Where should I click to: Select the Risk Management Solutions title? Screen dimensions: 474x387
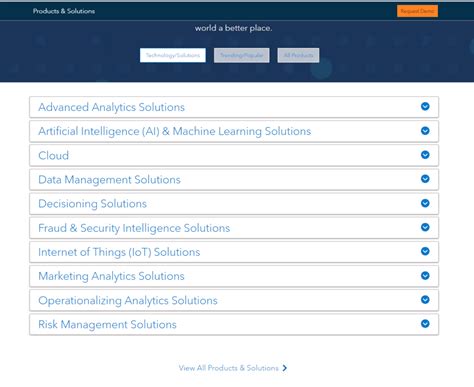coord(107,324)
